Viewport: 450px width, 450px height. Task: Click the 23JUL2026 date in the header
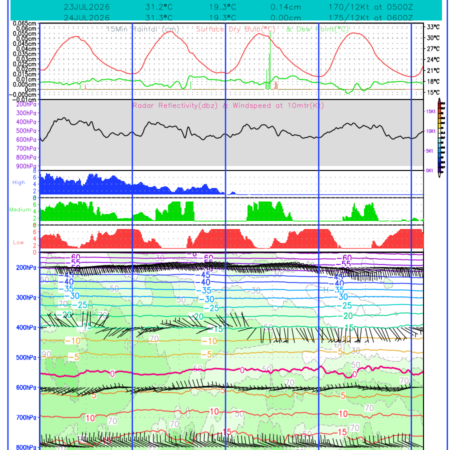86,7
